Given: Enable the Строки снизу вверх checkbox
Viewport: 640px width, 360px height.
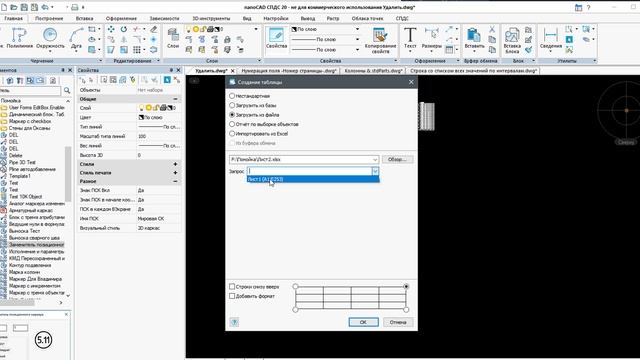Looking at the screenshot, I should click(232, 287).
